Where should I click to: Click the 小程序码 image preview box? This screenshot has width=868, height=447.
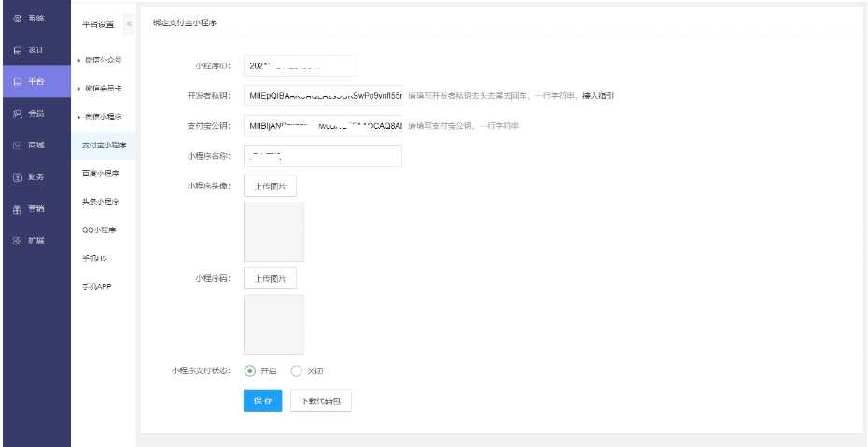[x=274, y=324]
